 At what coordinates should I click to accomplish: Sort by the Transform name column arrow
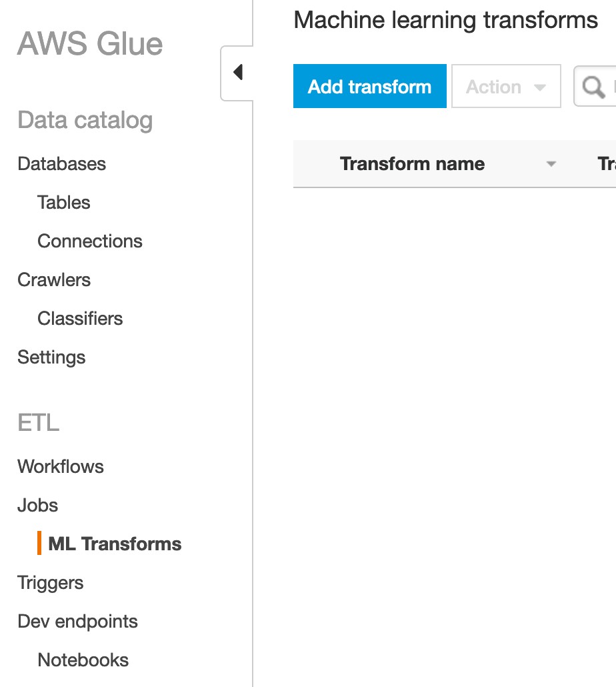(x=551, y=164)
